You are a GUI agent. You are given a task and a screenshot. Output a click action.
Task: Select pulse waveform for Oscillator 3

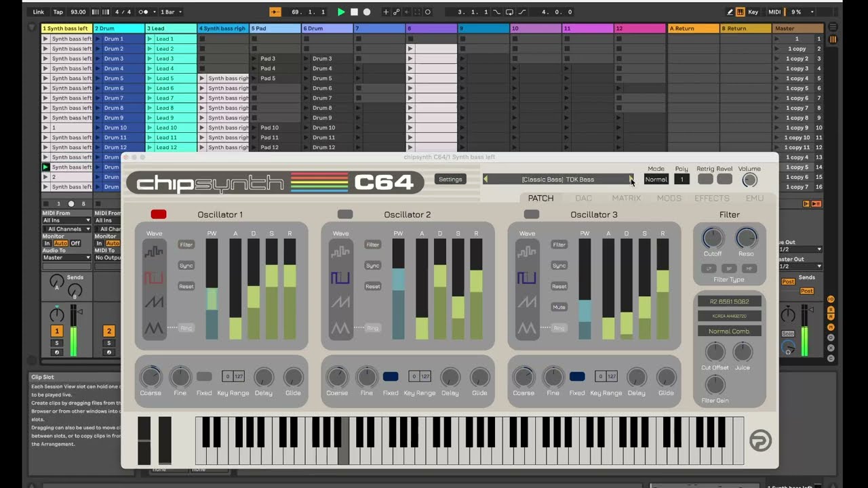coord(527,278)
